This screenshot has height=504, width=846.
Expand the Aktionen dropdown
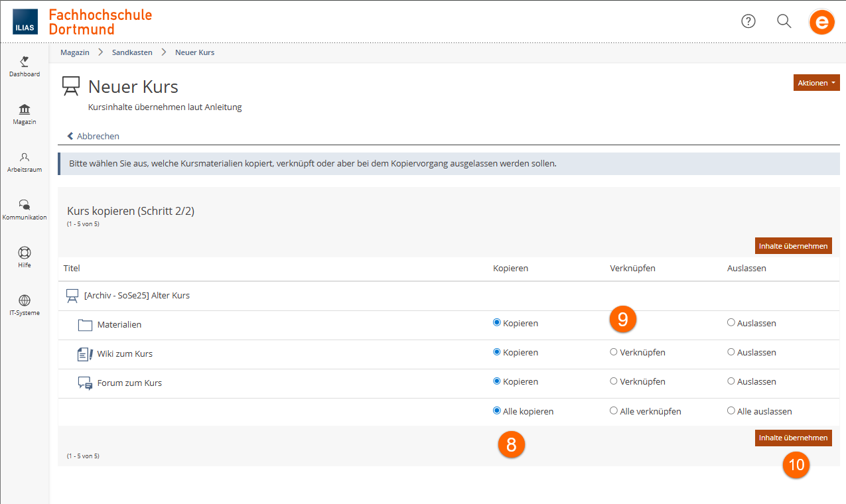pos(816,83)
